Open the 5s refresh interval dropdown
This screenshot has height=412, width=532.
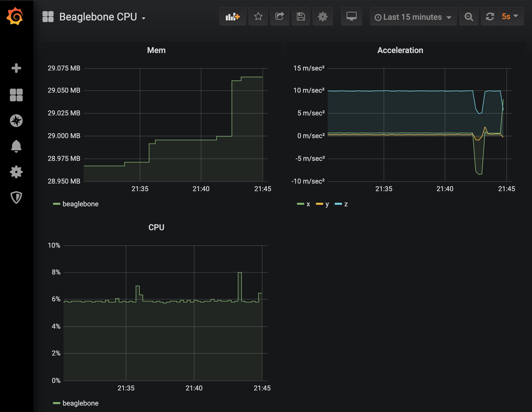pos(509,17)
